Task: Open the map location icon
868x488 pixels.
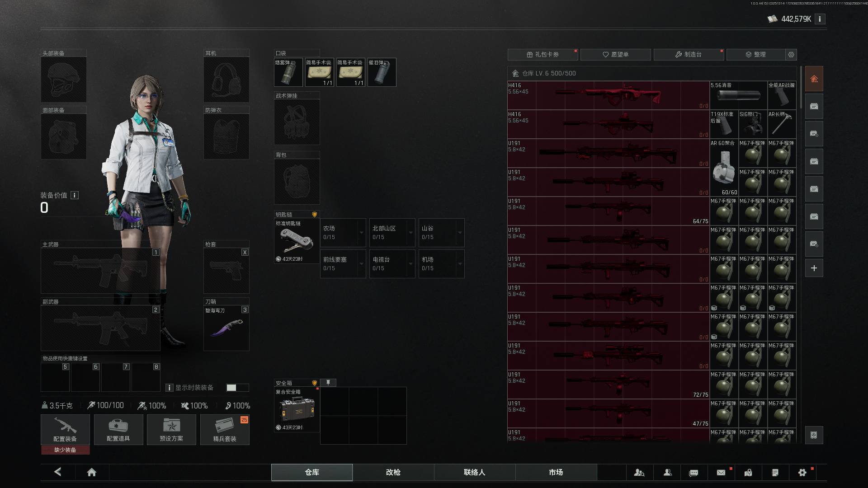Action: point(748,472)
